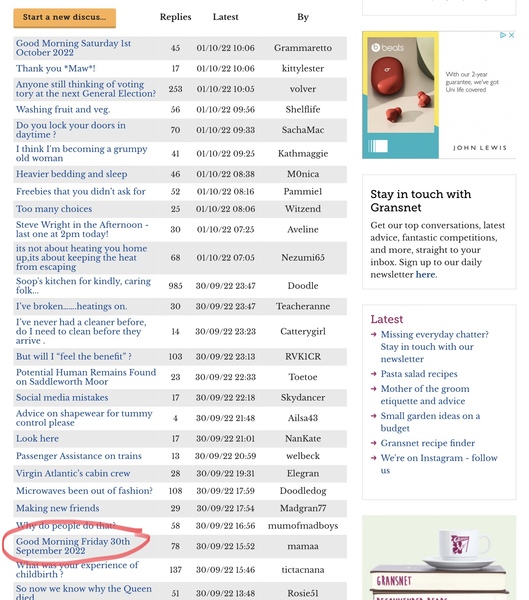The width and height of the screenshot is (529, 600).
Task: Open 'Heavier bedding and sleep' discussion
Action: 71,174
